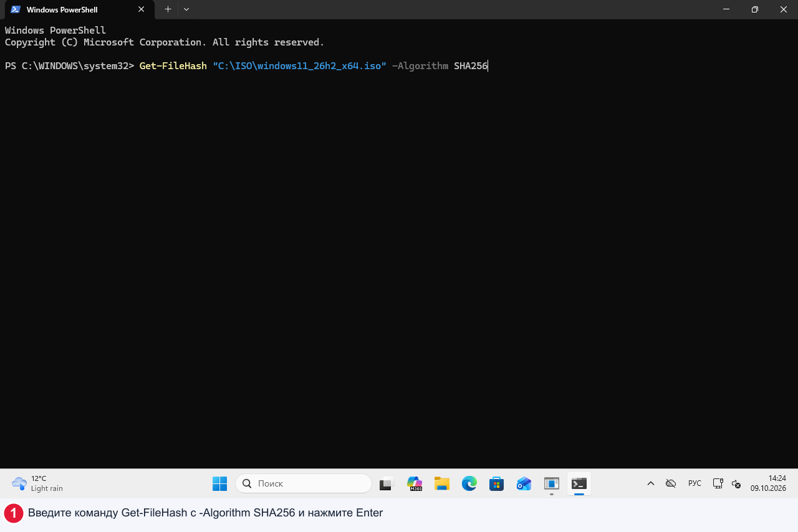Open Outlook from the taskbar
Image resolution: width=798 pixels, height=532 pixels.
tap(524, 483)
